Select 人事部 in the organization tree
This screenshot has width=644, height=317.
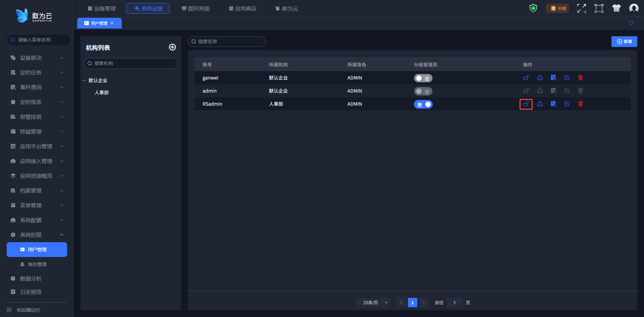click(x=102, y=93)
